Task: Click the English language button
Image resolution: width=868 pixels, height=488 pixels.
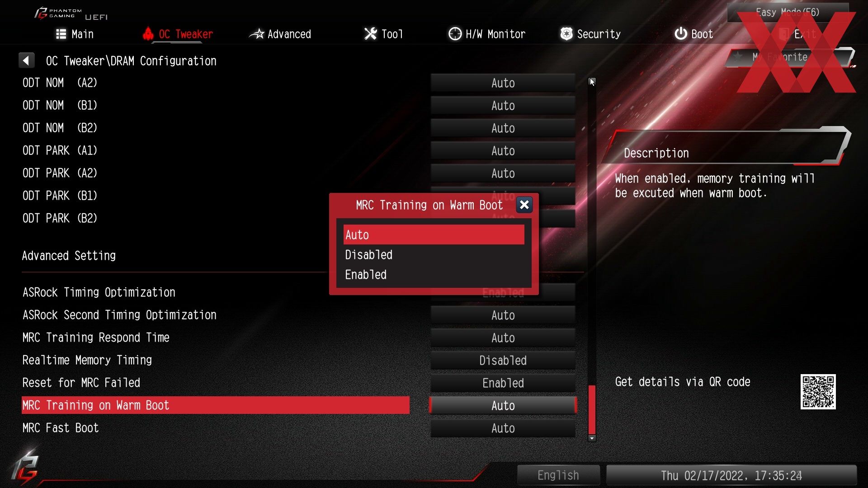Action: 558,475
